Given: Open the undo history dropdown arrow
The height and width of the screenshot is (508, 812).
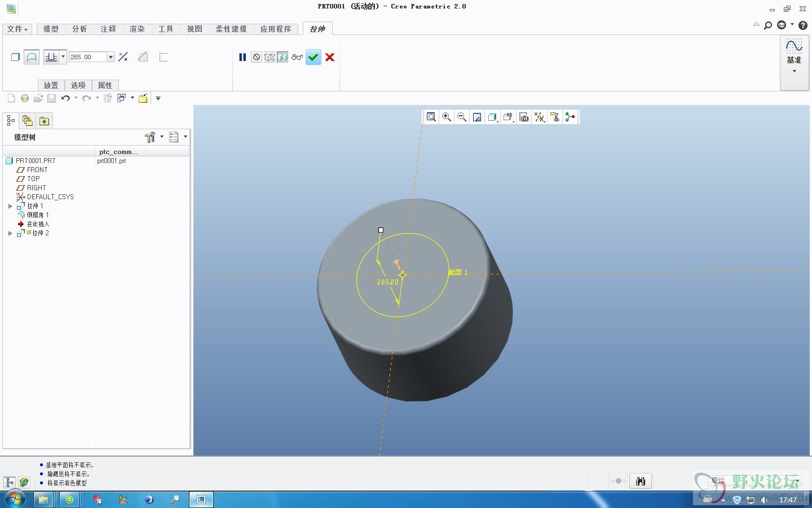Looking at the screenshot, I should tap(76, 98).
